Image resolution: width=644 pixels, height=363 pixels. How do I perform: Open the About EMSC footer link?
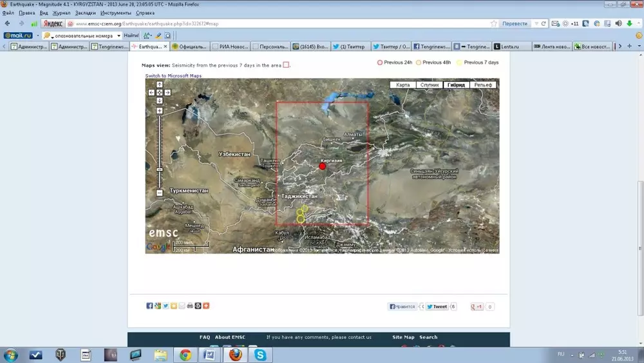[x=231, y=337]
